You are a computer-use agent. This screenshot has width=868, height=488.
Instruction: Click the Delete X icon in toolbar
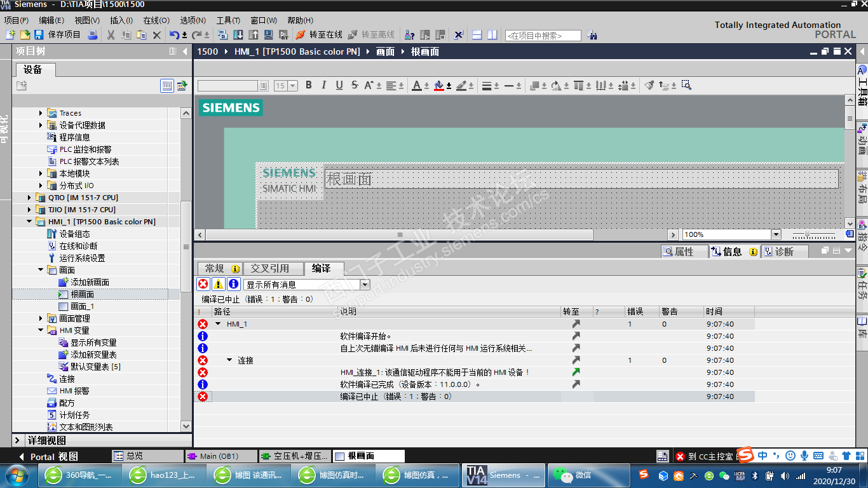(157, 35)
